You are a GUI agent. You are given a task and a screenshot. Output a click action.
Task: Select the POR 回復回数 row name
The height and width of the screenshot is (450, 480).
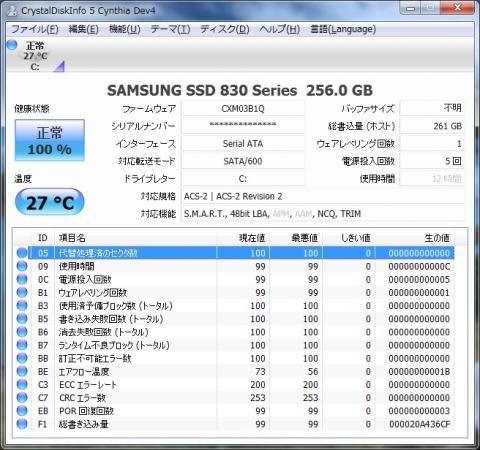86,411
